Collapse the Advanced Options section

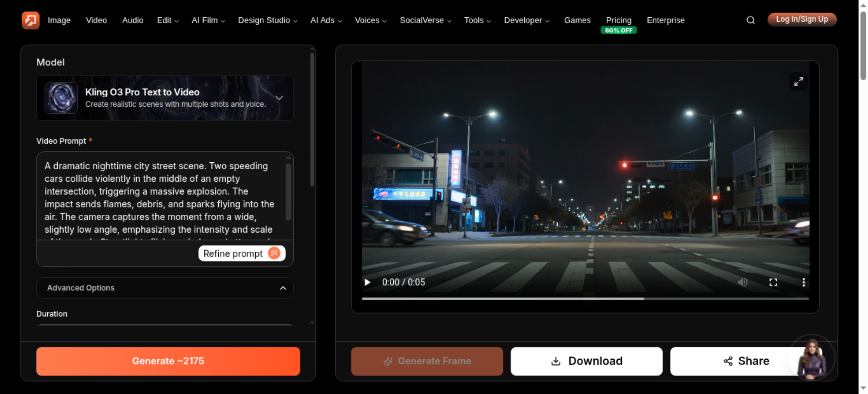[165, 288]
